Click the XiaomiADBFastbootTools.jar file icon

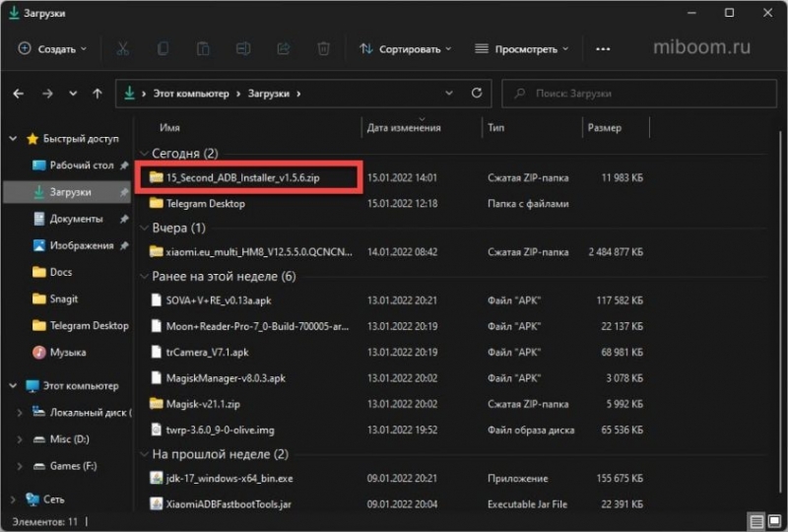pyautogui.click(x=157, y=503)
